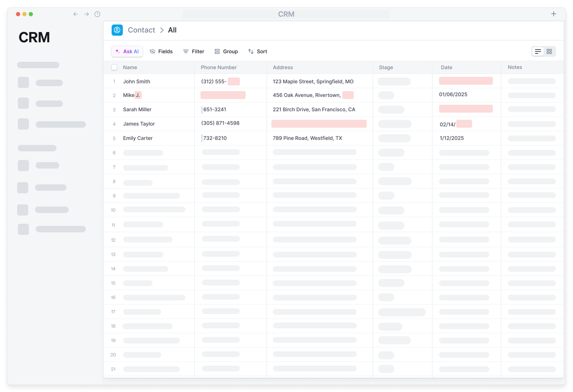Go back using the back arrow
This screenshot has height=392, width=573.
[76, 14]
